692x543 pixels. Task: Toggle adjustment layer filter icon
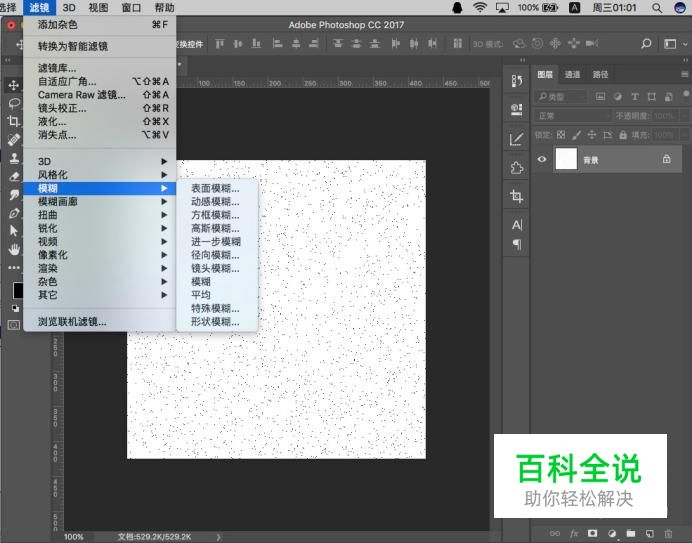click(618, 97)
